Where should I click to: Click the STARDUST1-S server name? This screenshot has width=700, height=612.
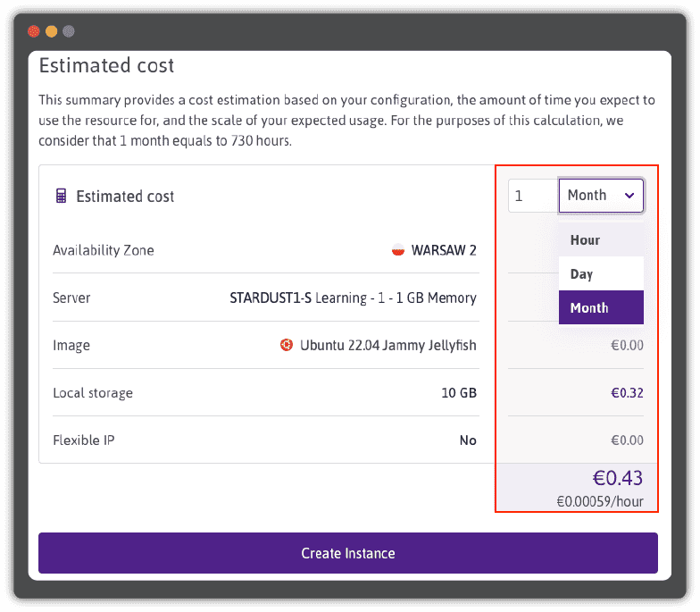pos(271,298)
